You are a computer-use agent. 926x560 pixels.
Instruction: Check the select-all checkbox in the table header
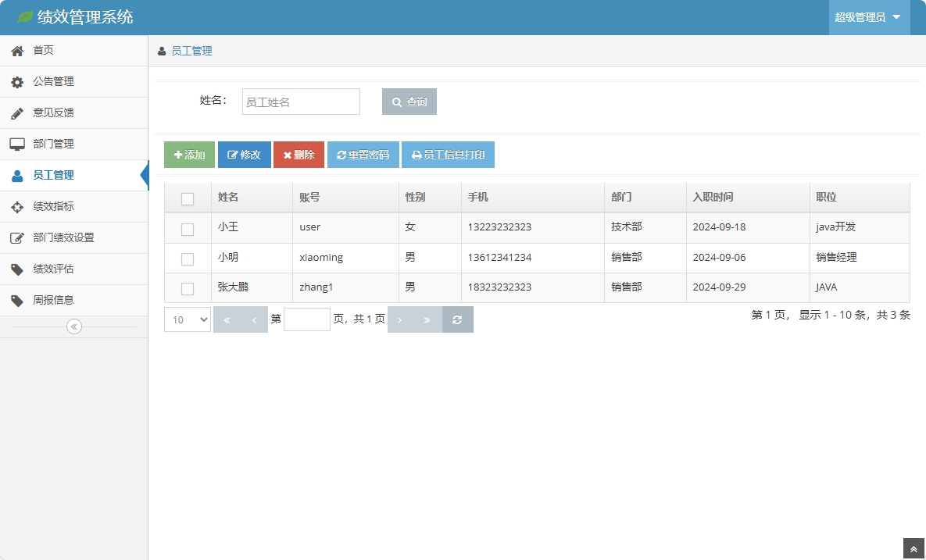188,198
